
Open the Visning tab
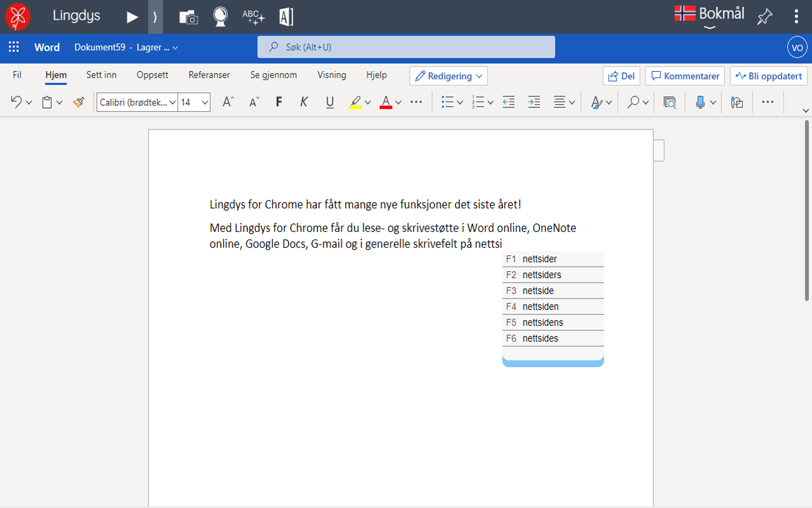pos(332,75)
